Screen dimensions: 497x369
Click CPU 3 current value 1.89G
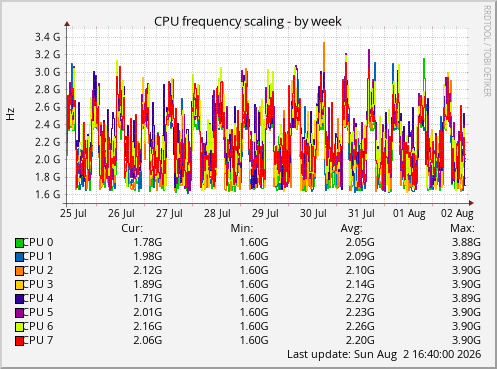(x=148, y=284)
